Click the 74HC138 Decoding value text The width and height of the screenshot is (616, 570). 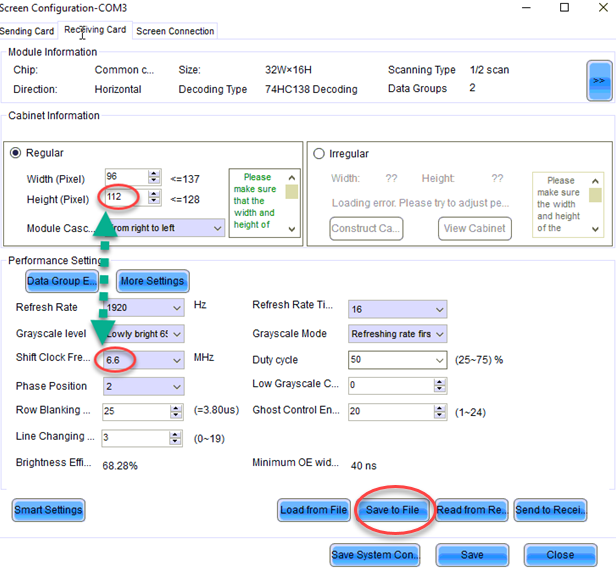click(311, 89)
